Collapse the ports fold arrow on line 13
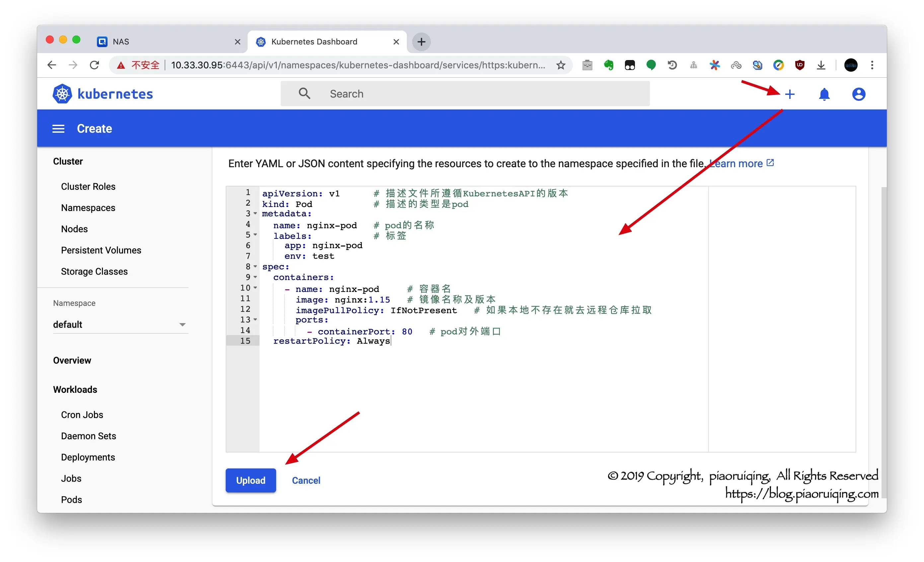 coord(255,319)
